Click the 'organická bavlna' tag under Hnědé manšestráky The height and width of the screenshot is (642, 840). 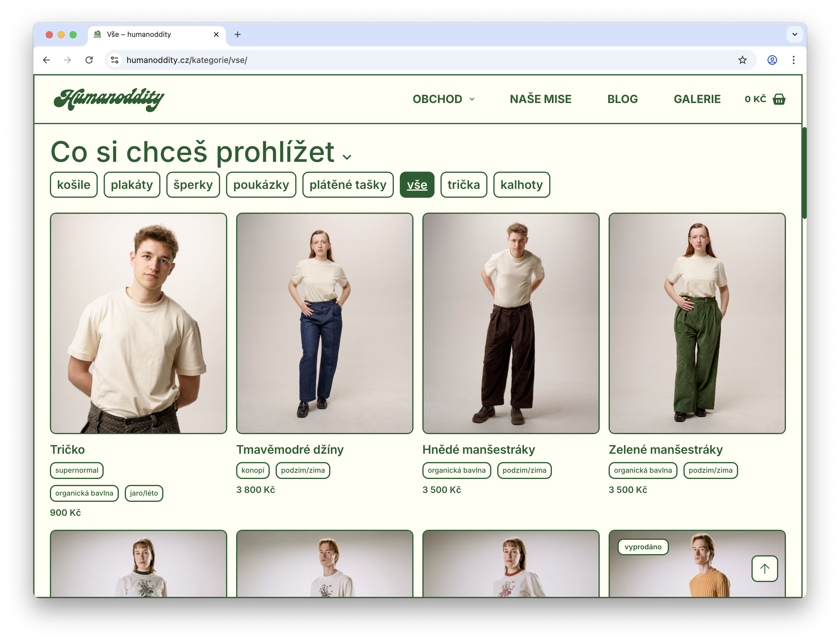coord(456,470)
